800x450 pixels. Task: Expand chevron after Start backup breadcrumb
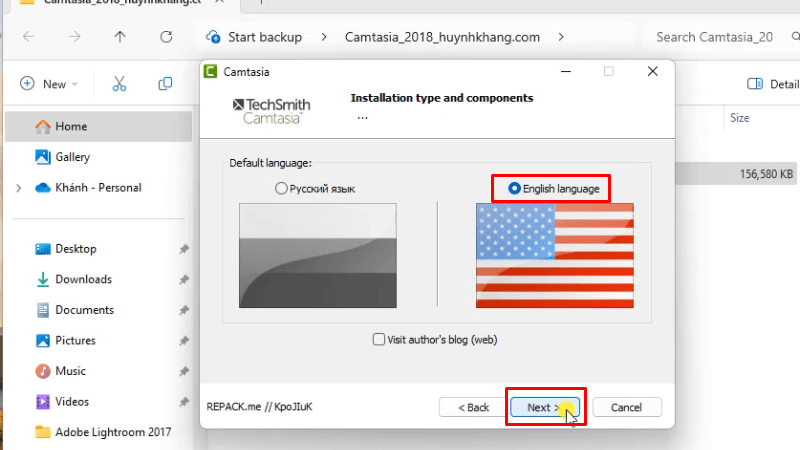(x=324, y=37)
